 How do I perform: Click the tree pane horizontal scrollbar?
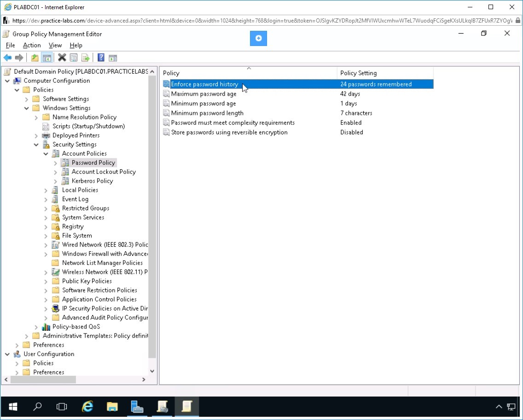tap(43, 380)
